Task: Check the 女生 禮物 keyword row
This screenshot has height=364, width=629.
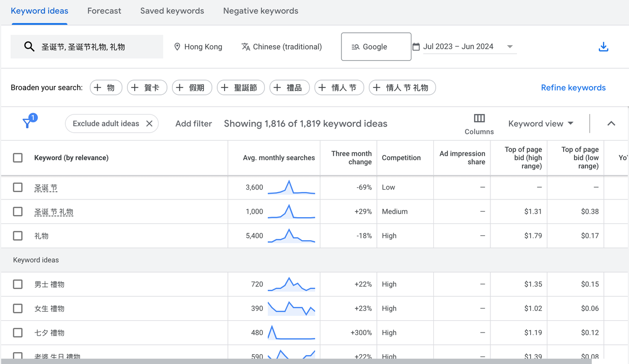Action: (x=18, y=308)
